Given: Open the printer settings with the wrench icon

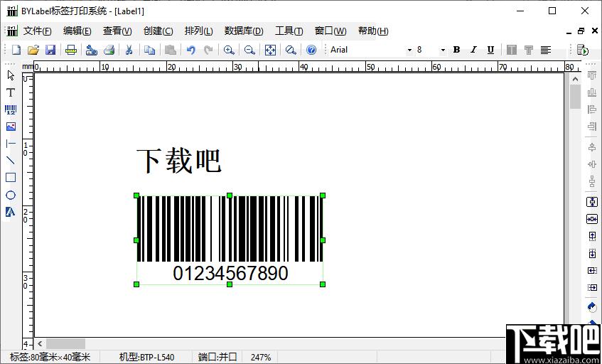Looking at the screenshot, I should click(92, 50).
